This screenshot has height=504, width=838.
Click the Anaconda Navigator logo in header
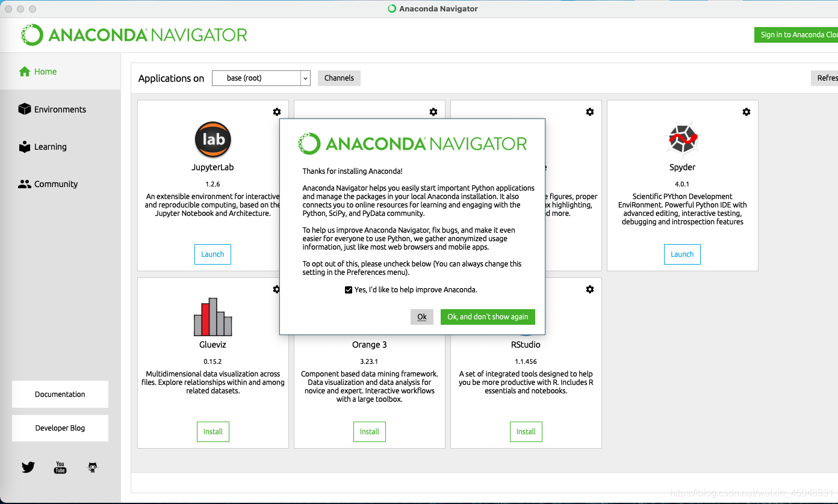134,35
